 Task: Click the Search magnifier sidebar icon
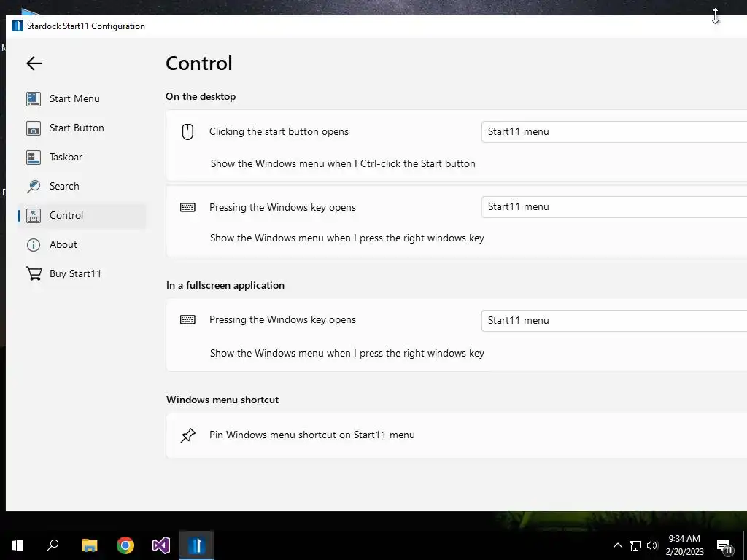(x=34, y=186)
